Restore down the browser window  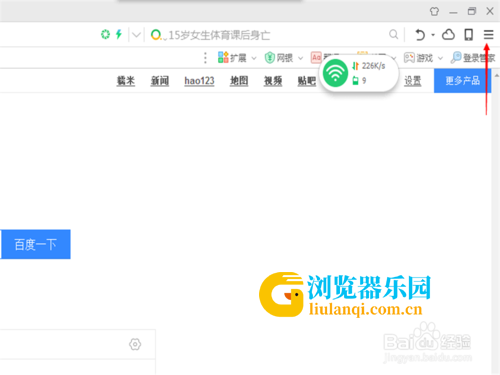point(472,11)
